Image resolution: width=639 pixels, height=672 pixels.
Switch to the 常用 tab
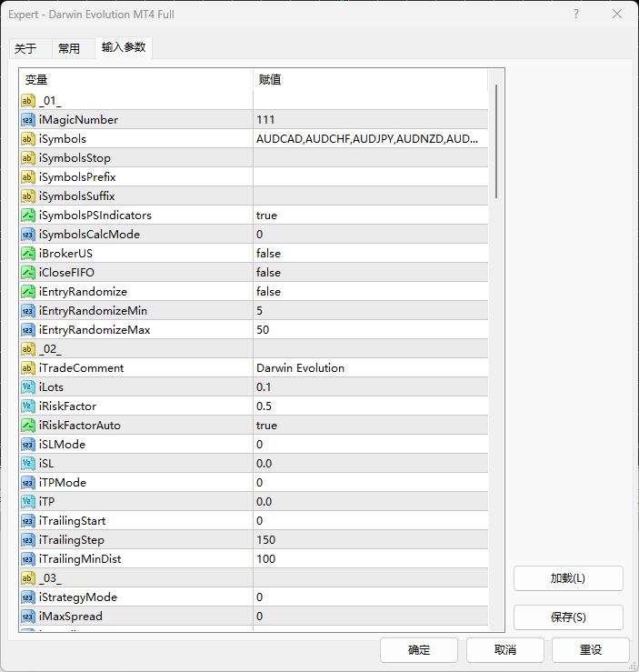tap(73, 48)
